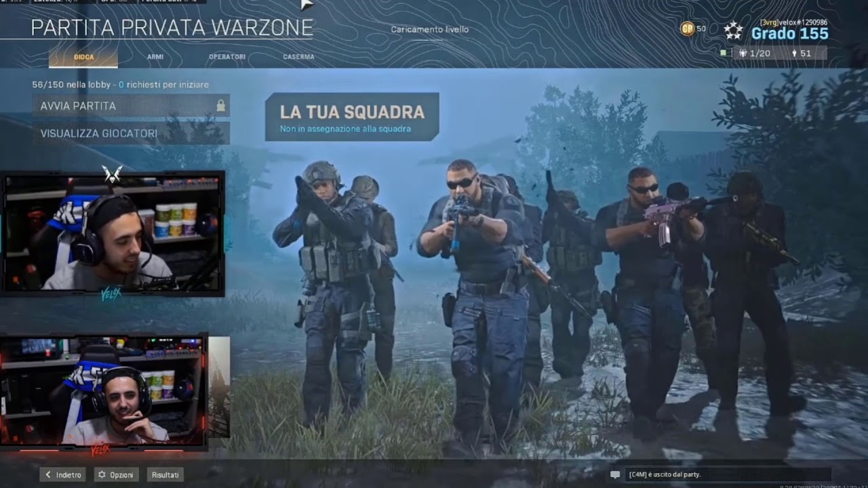Open VISUALIZZA GIOCATORI list

point(131,134)
